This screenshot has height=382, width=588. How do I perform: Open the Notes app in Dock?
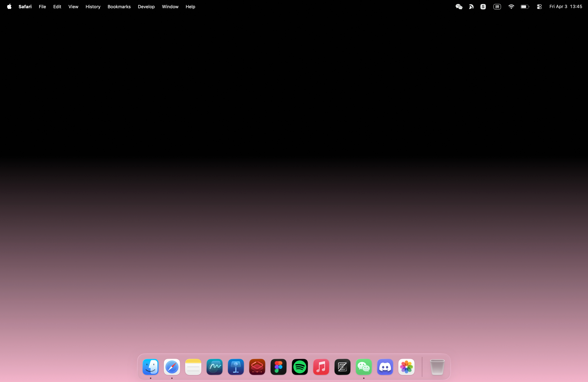click(193, 367)
